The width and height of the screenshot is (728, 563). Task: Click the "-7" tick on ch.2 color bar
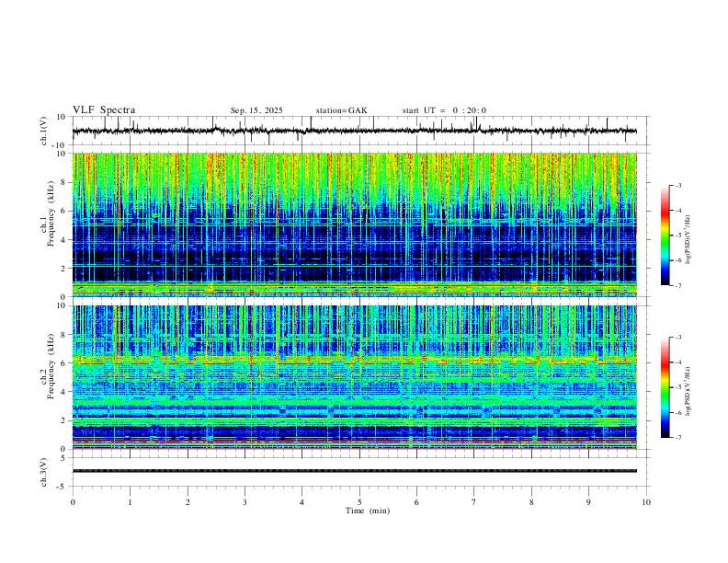[677, 438]
